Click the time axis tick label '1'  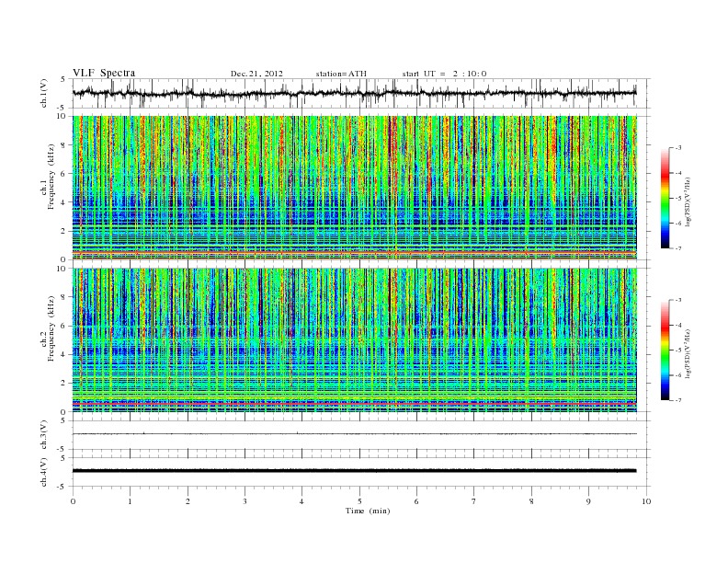point(130,501)
